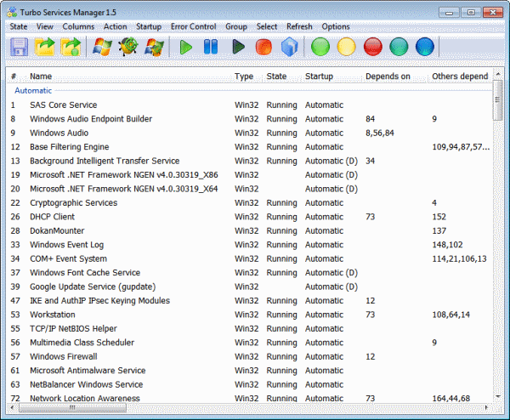510x420 pixels.
Task: Open the View menu
Action: point(45,26)
